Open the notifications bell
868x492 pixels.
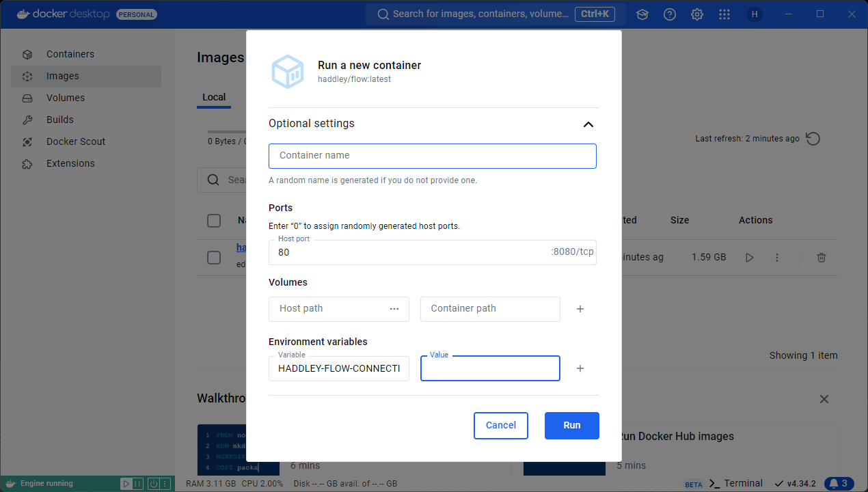(x=839, y=484)
